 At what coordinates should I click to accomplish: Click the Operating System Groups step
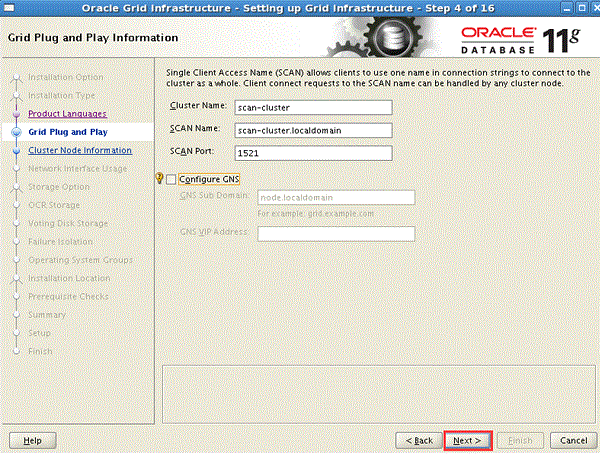(80, 260)
